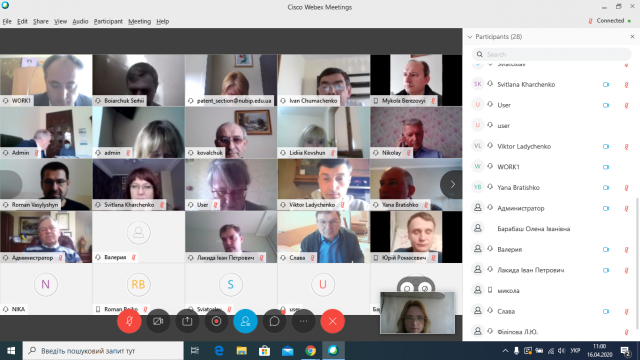640x360 pixels.
Task: Select Юрій Ромасевич video tile
Action: tap(416, 237)
